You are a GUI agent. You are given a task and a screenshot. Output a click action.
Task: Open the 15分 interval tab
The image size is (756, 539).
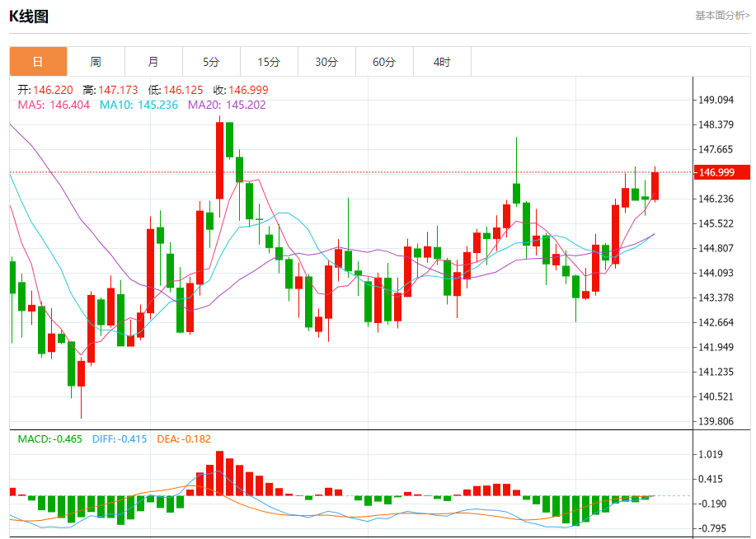[269, 62]
